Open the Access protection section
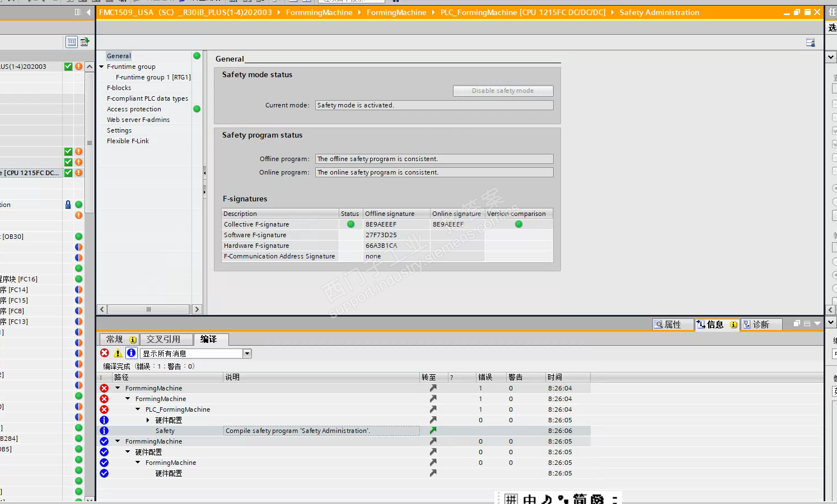The width and height of the screenshot is (837, 504). coord(134,109)
